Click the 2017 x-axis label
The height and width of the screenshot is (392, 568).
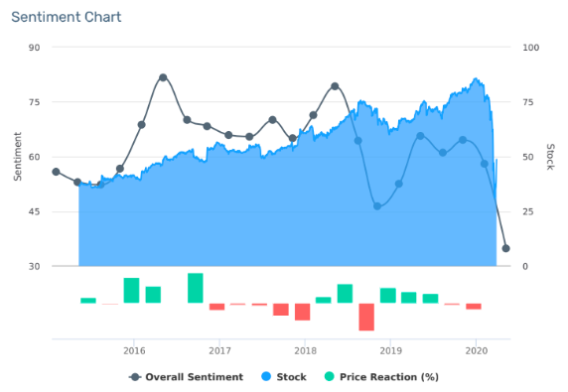219,350
